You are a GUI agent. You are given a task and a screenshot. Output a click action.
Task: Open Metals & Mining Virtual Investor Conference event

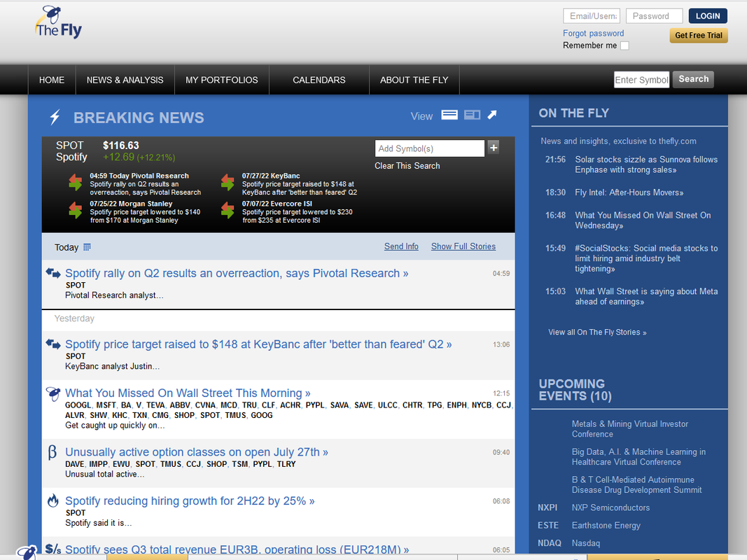click(630, 428)
